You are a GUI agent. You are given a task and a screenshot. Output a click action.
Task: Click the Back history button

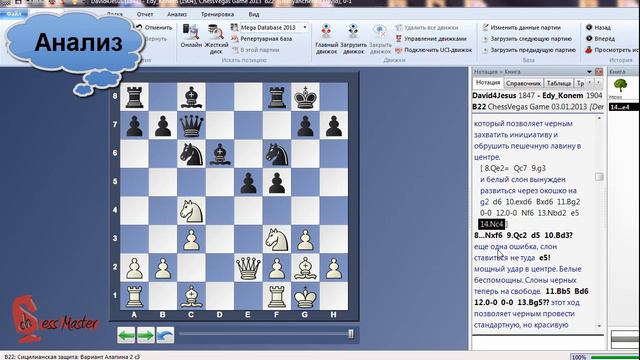pos(598,27)
